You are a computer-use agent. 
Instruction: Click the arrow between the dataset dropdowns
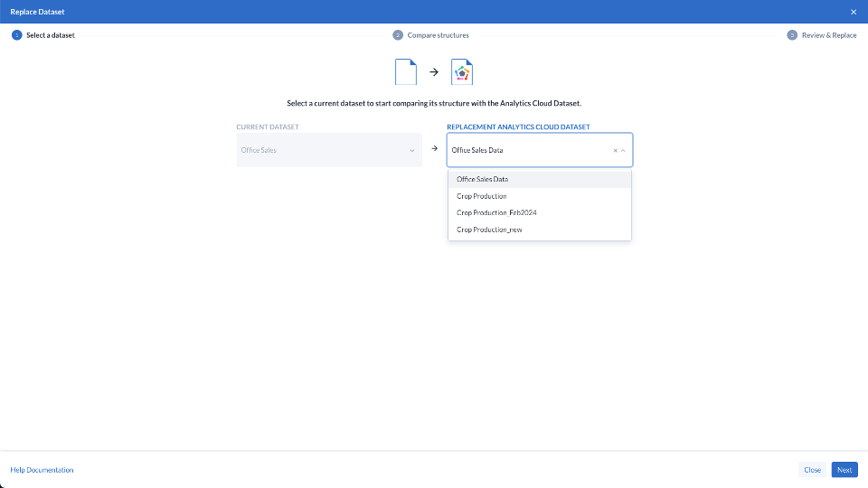point(434,149)
